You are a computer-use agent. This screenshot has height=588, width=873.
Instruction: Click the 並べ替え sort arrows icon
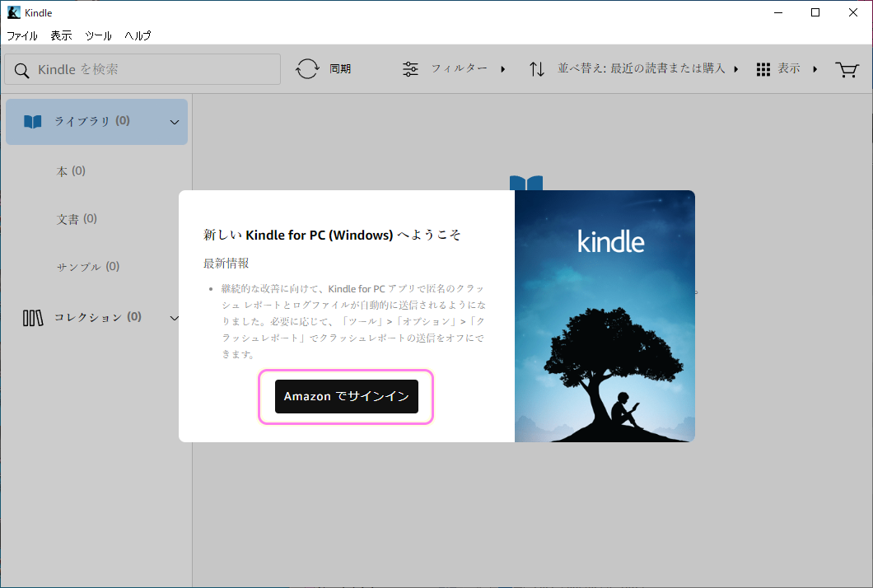536,69
